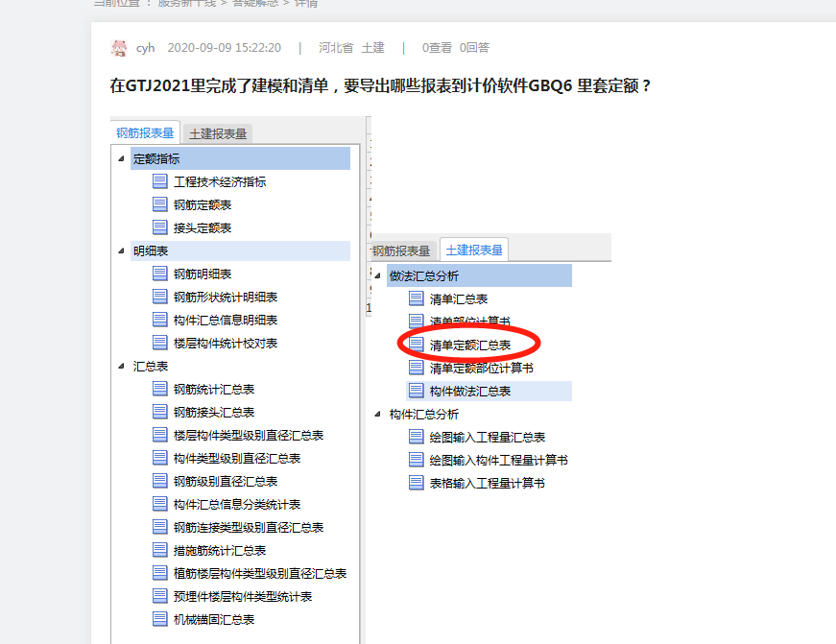
Task: Open the 清单定额部位计算书 report
Action: tap(482, 368)
